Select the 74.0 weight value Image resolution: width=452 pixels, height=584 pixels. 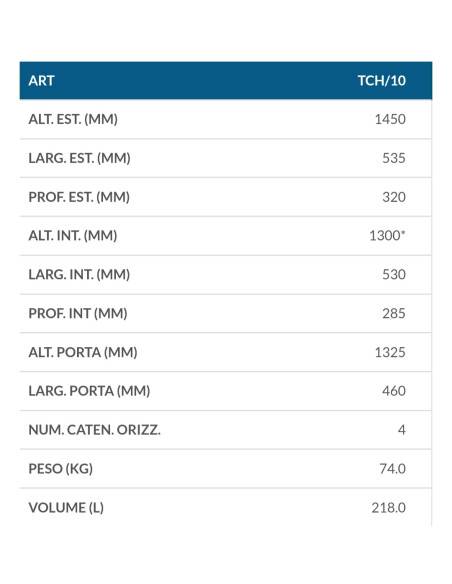(392, 469)
